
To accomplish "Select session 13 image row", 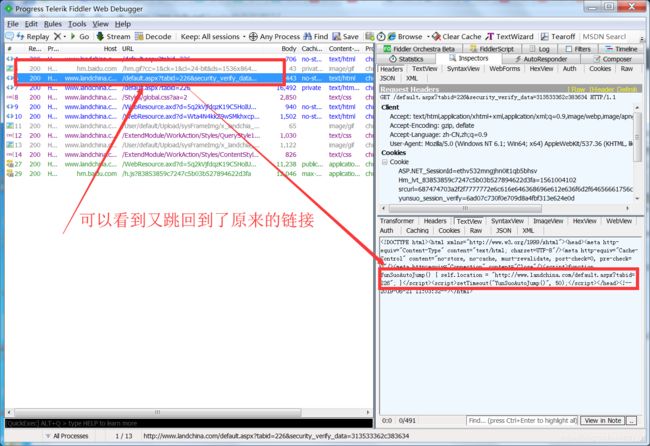I will click(189, 145).
